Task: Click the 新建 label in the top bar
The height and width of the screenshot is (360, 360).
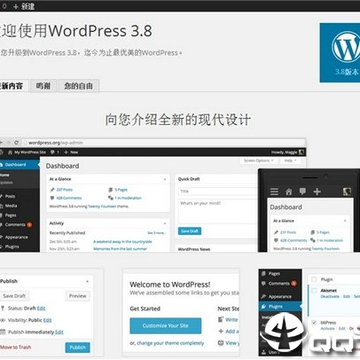Action: tap(28, 6)
